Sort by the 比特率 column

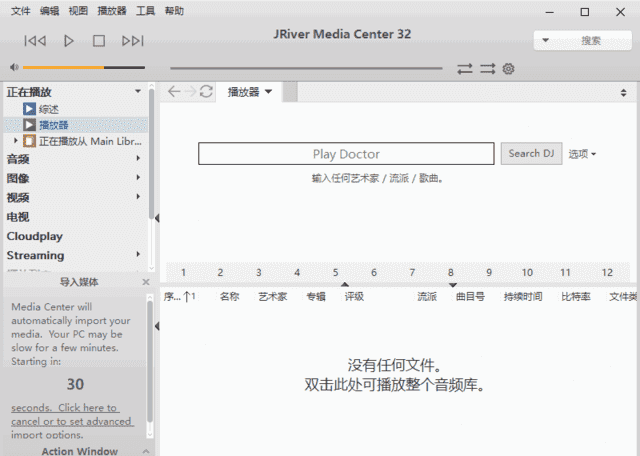(x=576, y=296)
